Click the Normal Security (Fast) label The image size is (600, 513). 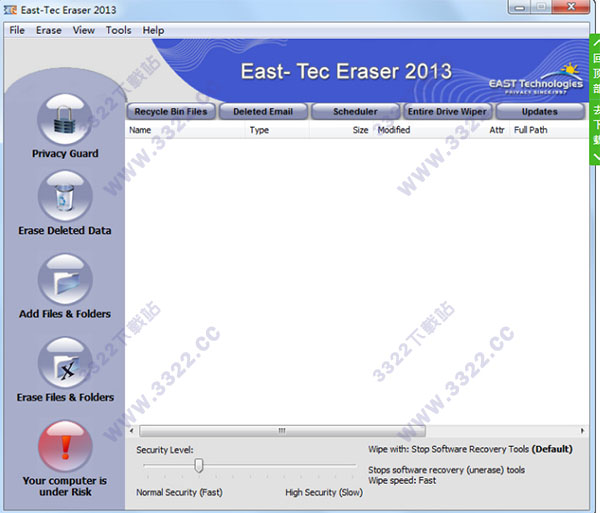point(179,492)
